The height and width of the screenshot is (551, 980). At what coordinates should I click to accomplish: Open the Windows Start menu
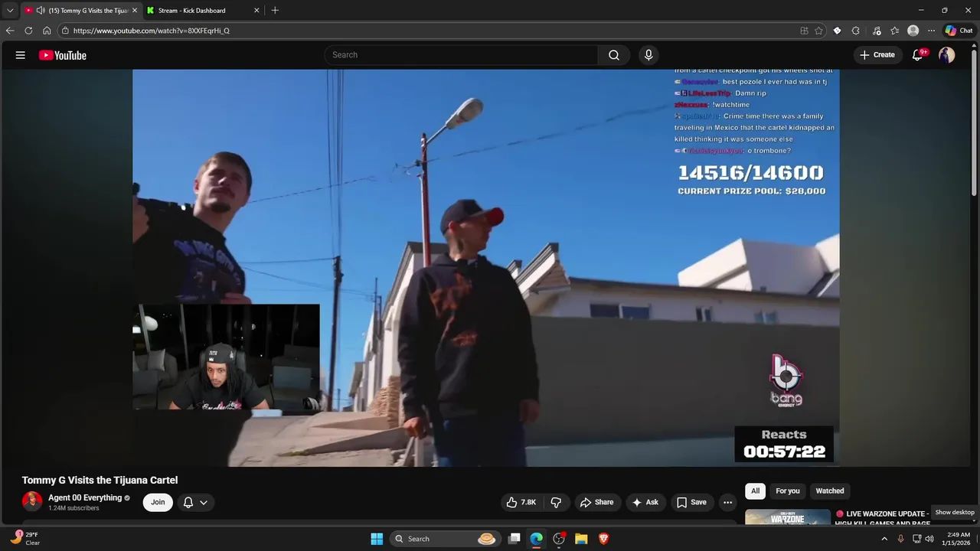[x=377, y=539]
